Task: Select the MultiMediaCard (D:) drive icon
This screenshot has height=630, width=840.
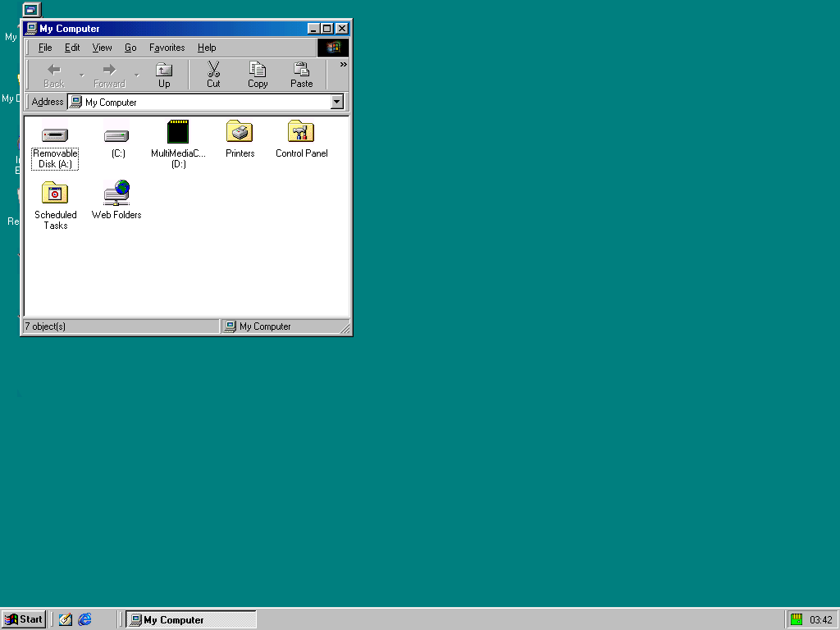Action: pyautogui.click(x=178, y=132)
